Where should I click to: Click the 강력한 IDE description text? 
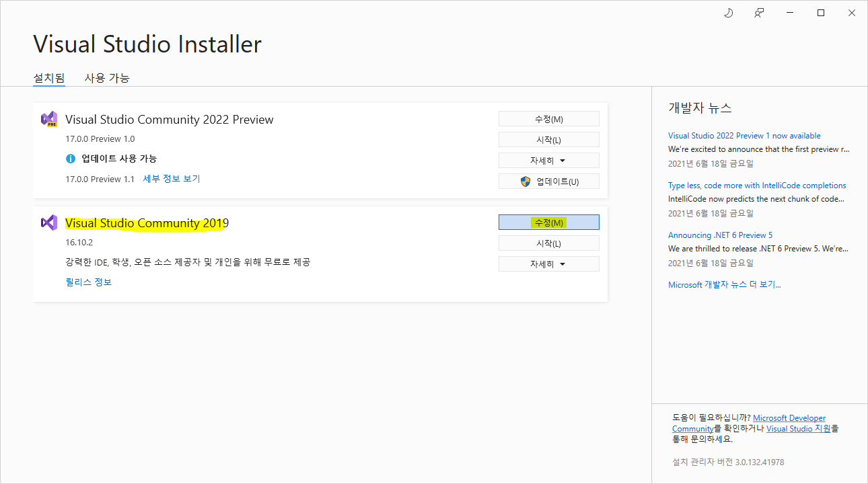point(188,262)
